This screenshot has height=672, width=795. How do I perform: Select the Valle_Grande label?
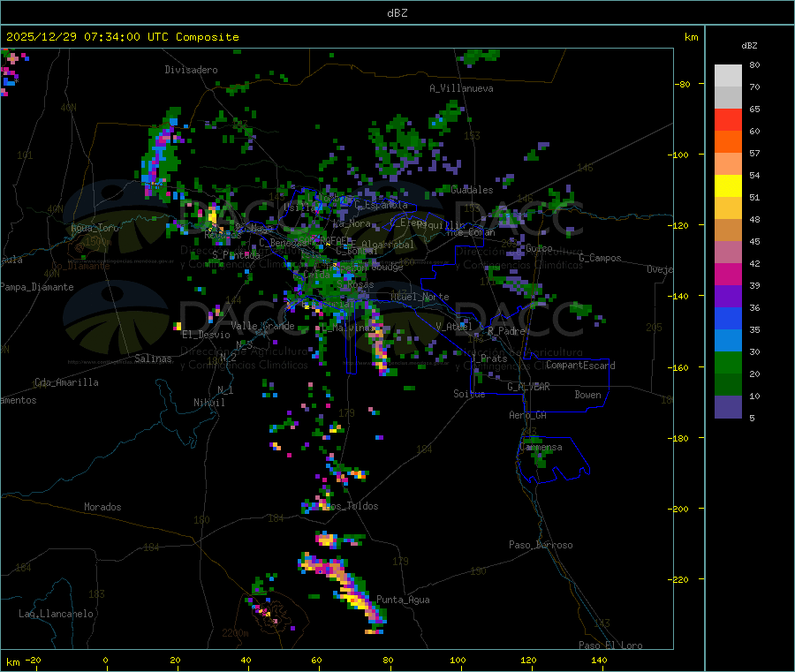[x=262, y=326]
